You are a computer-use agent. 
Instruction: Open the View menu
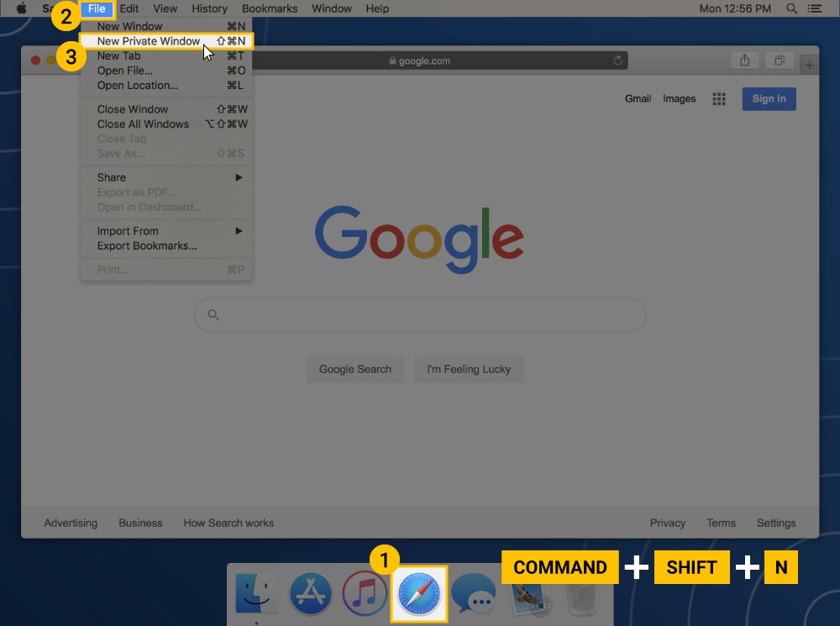[165, 8]
